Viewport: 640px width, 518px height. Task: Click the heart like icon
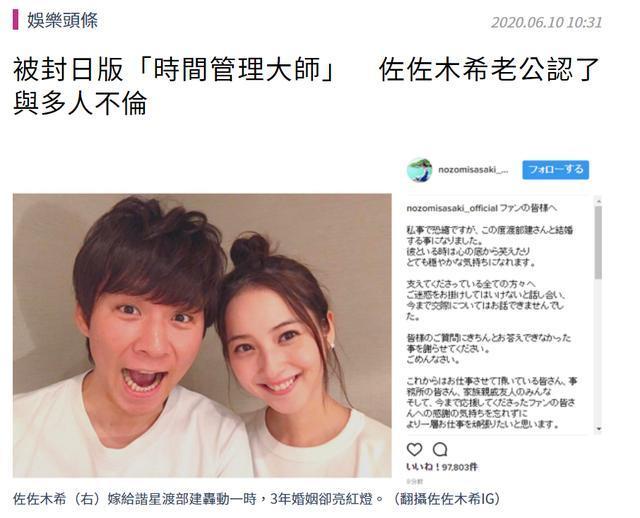tap(414, 449)
